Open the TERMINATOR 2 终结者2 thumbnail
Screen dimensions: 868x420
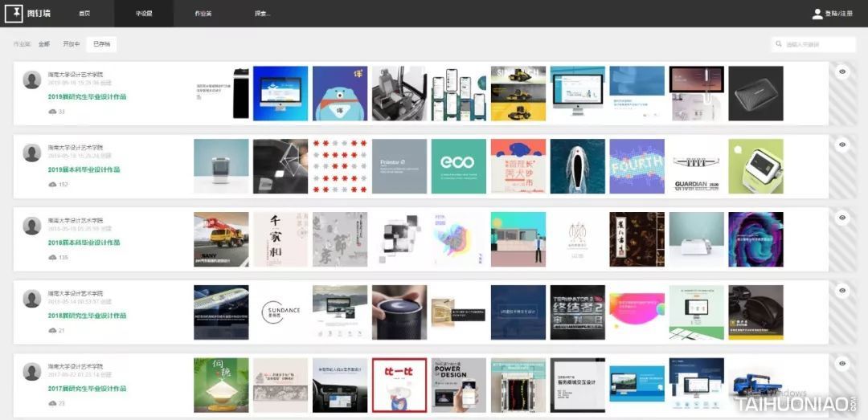pos(577,312)
